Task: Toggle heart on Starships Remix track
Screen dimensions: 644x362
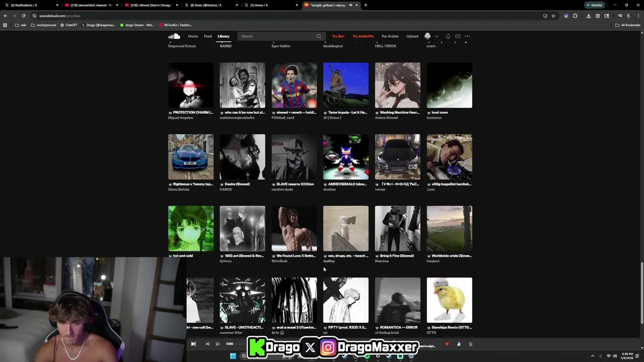Action: coord(429,327)
